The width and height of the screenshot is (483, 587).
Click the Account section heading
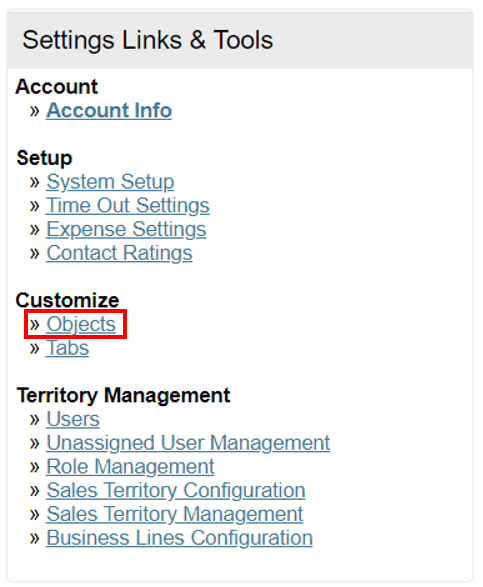click(x=57, y=86)
